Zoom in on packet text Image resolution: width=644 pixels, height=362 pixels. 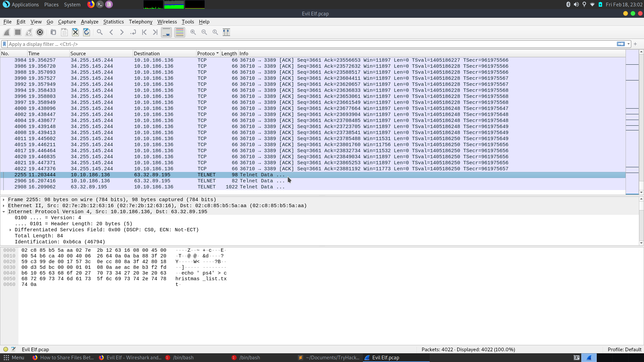pos(193,32)
